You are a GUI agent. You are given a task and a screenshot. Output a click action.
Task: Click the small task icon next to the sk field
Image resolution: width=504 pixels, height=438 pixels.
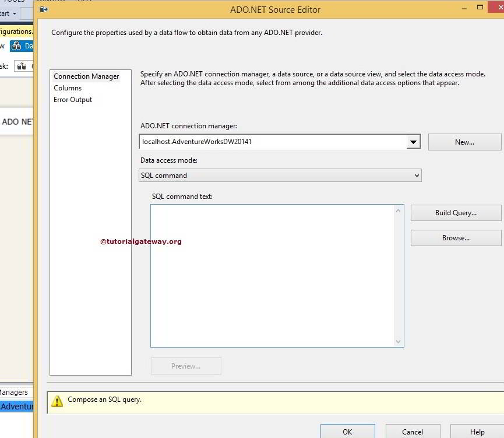[20, 66]
